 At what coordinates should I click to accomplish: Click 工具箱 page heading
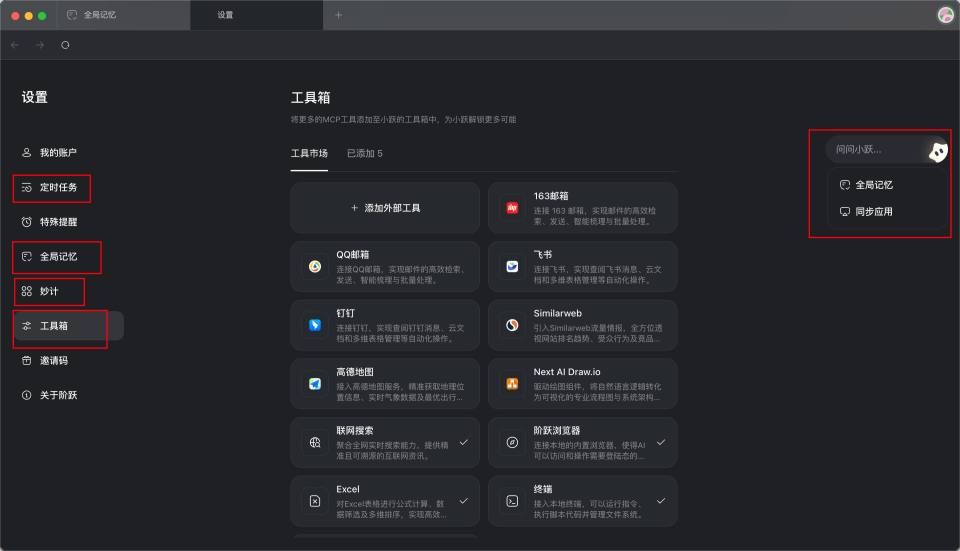[310, 97]
